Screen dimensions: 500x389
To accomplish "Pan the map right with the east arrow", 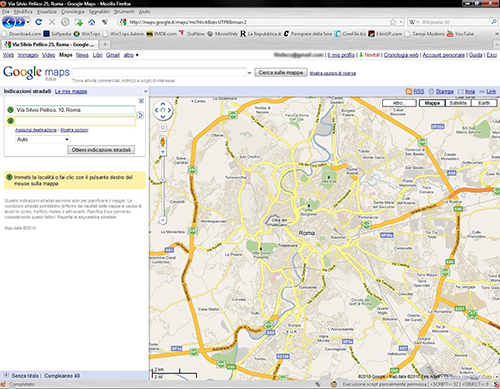I will point(169,110).
